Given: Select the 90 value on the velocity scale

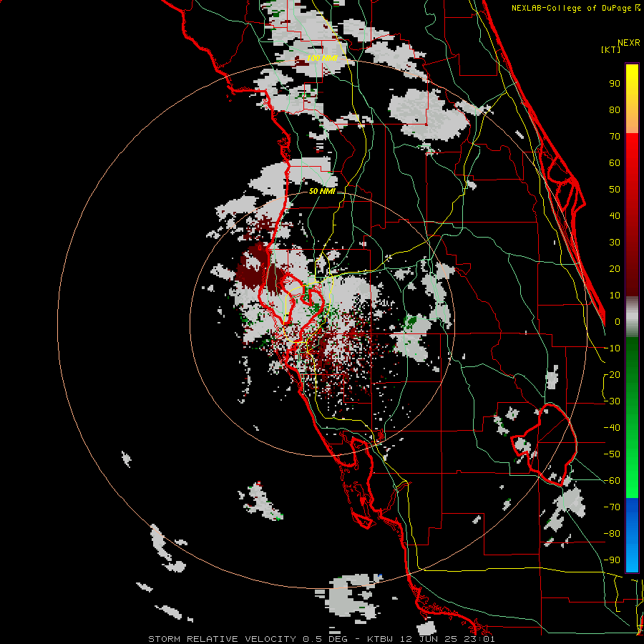Looking at the screenshot, I should pos(615,84).
